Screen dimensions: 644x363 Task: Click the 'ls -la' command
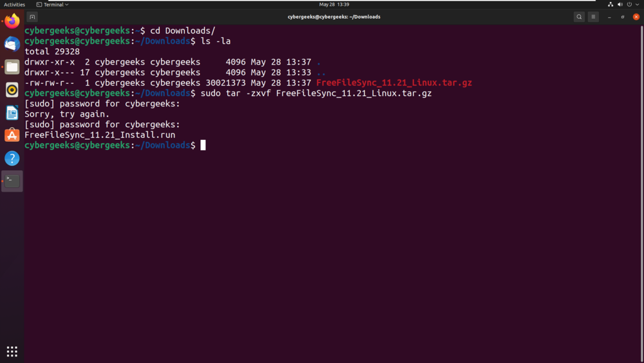(x=216, y=41)
